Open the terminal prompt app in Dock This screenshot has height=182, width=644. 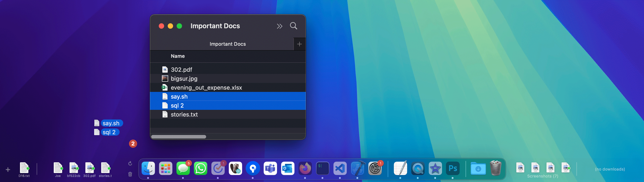coord(322,168)
